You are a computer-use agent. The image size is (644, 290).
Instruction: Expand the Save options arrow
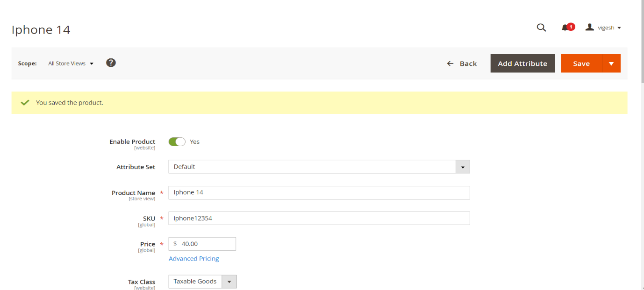[611, 64]
